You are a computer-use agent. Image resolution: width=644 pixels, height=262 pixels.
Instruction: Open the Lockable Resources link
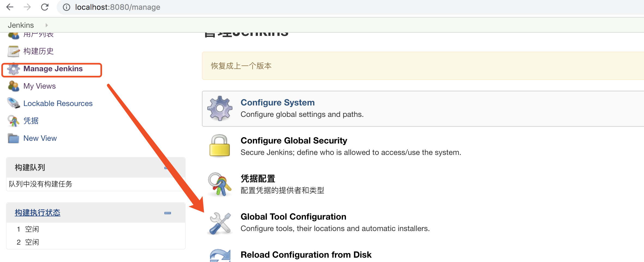point(58,104)
